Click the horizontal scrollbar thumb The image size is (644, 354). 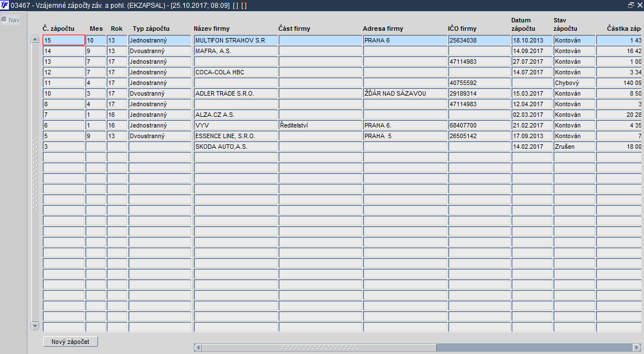click(x=319, y=347)
